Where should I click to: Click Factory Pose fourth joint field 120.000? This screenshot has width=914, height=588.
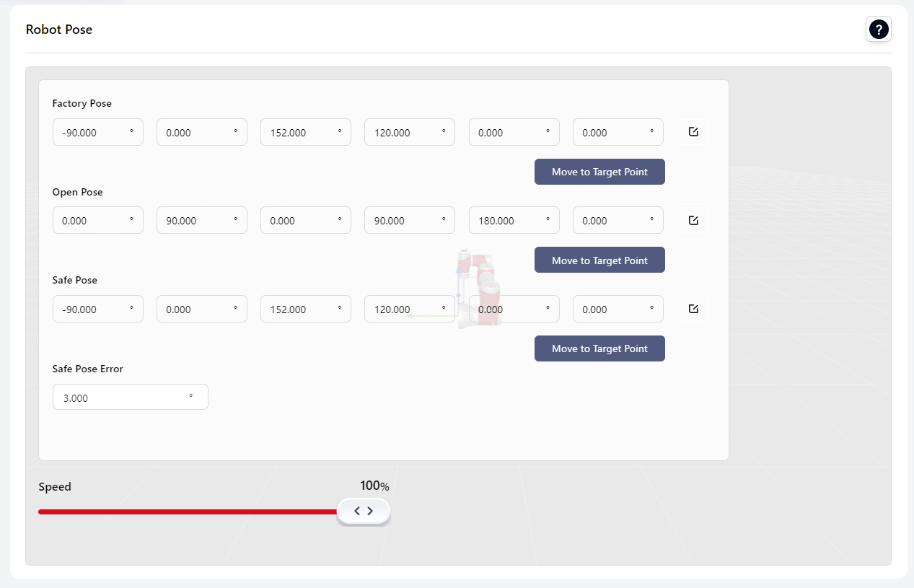404,133
